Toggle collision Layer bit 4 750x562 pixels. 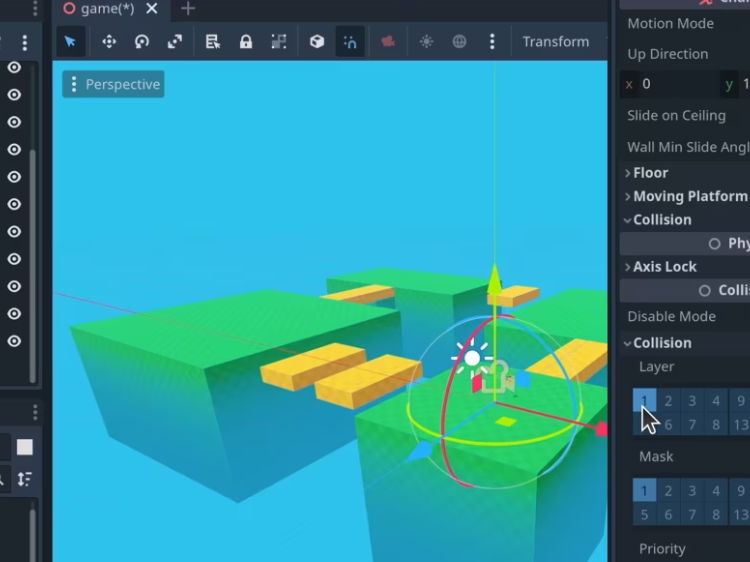(x=716, y=400)
